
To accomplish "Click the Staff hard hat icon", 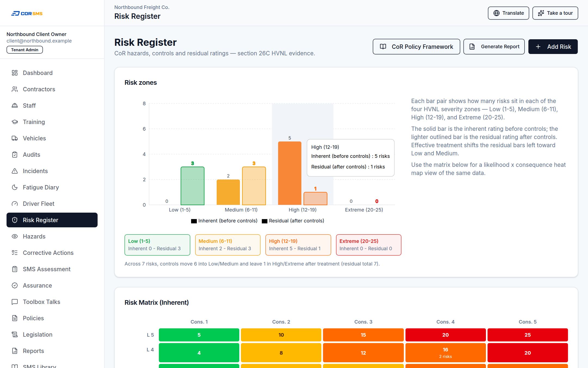I will pyautogui.click(x=15, y=105).
